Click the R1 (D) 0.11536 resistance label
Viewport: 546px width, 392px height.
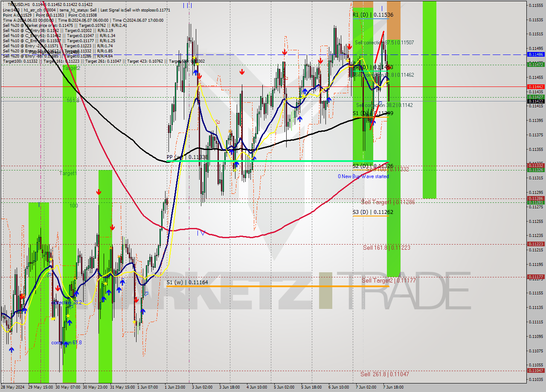pos(373,15)
